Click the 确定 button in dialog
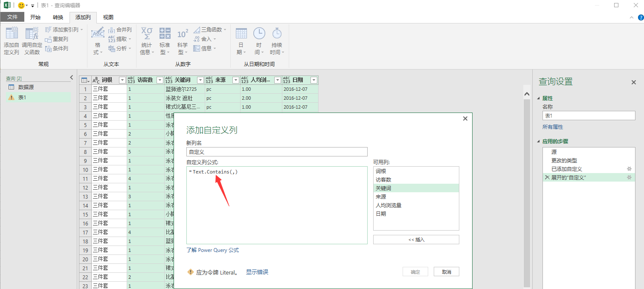This screenshot has height=289, width=644. (415, 272)
